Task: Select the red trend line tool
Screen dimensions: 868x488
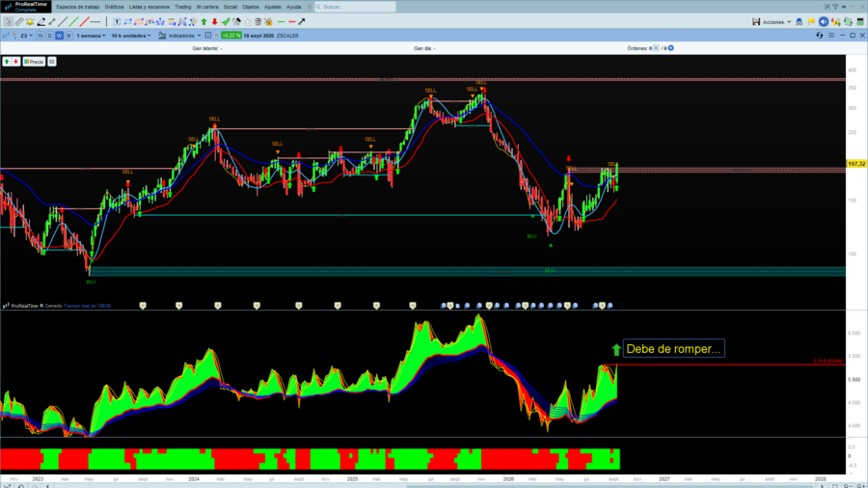Action: point(84,21)
